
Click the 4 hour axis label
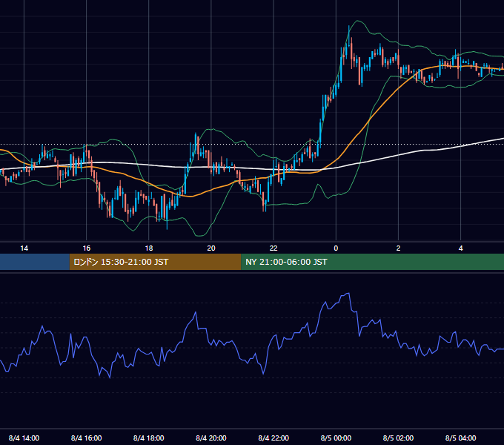460,248
